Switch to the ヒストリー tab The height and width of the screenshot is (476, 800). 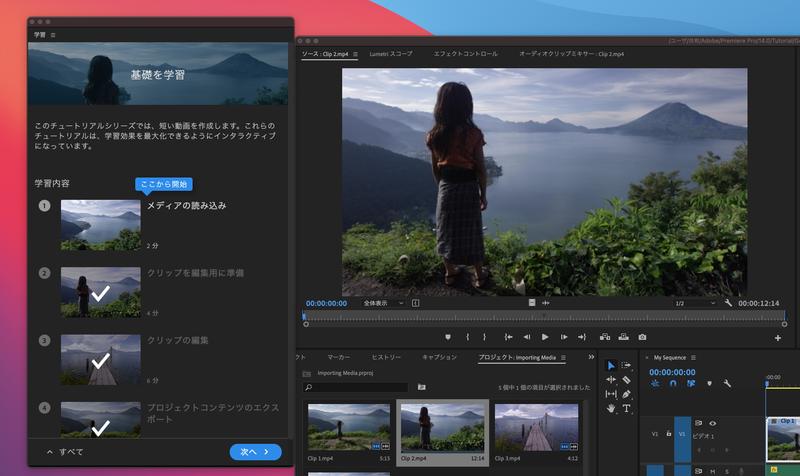point(386,357)
